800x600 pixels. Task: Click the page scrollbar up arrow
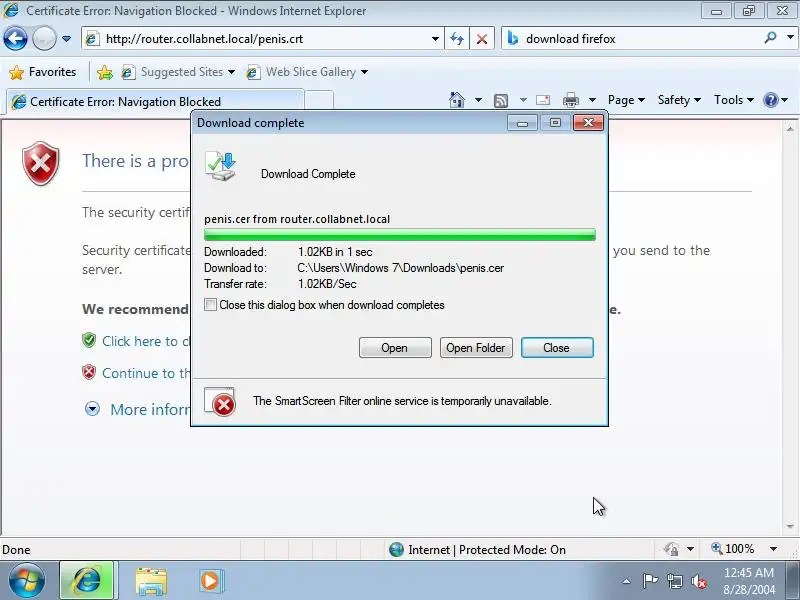click(790, 129)
